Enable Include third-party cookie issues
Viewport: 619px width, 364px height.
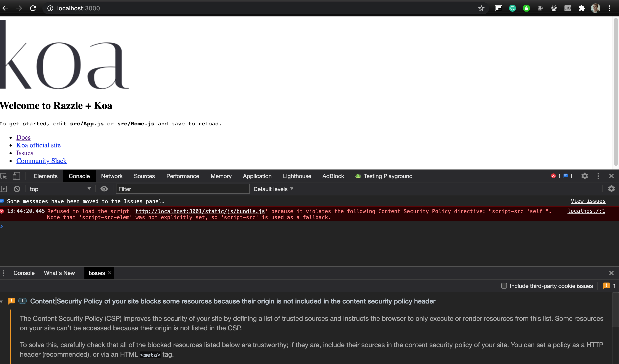pyautogui.click(x=504, y=286)
